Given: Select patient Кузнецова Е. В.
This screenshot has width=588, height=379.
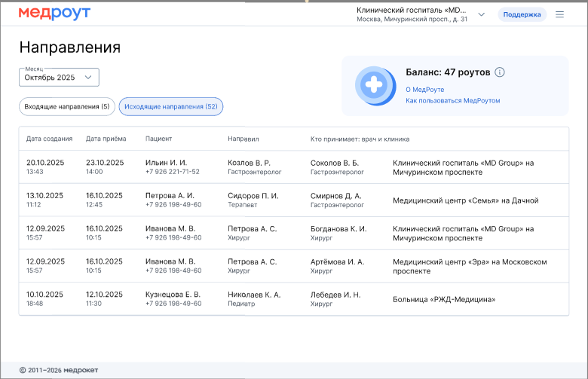Looking at the screenshot, I should tap(173, 295).
